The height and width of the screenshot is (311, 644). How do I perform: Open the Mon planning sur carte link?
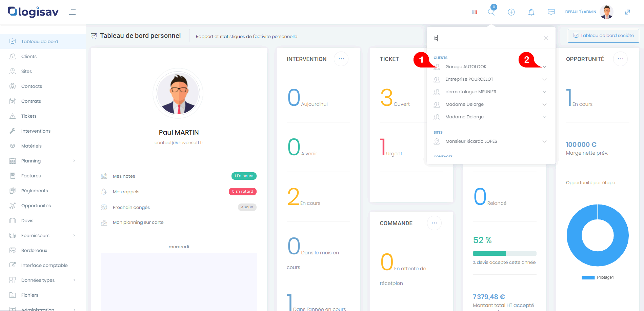pos(138,222)
